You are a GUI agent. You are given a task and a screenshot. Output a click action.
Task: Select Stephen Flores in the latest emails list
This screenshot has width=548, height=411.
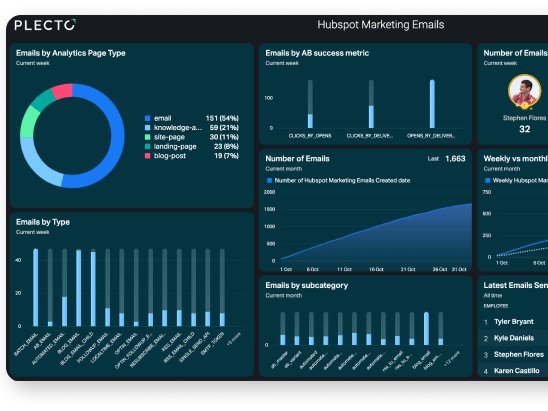pos(519,355)
